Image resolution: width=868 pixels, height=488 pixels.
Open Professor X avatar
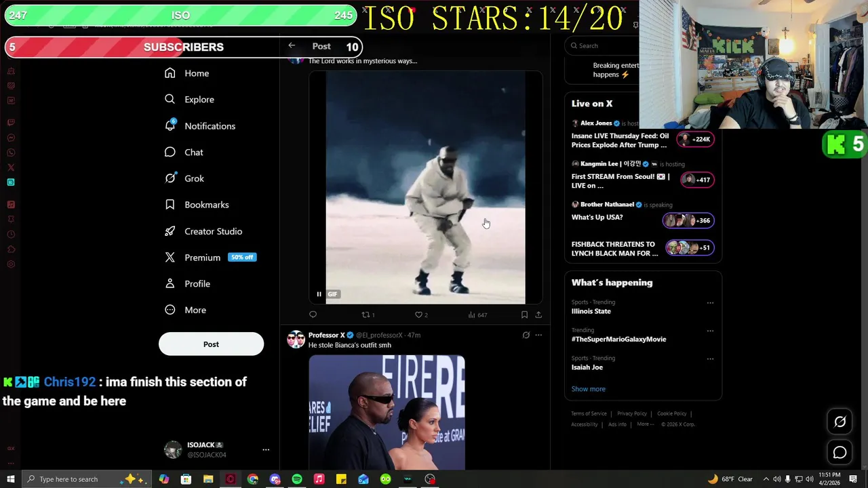[x=296, y=339]
